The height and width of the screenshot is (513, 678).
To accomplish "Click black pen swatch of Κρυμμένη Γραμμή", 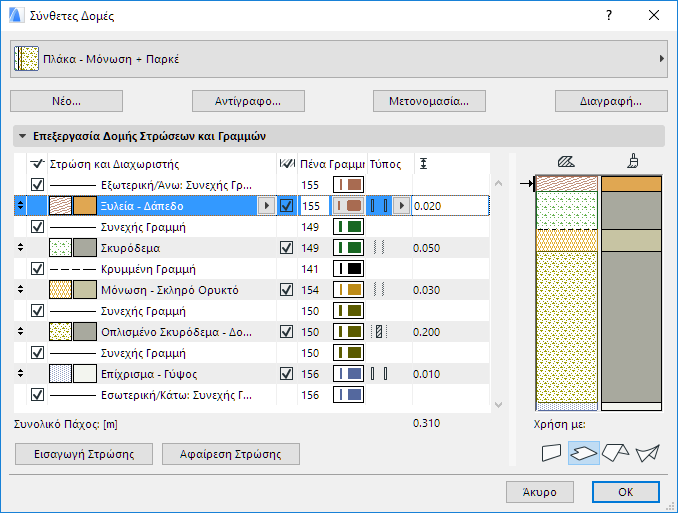I will click(349, 269).
